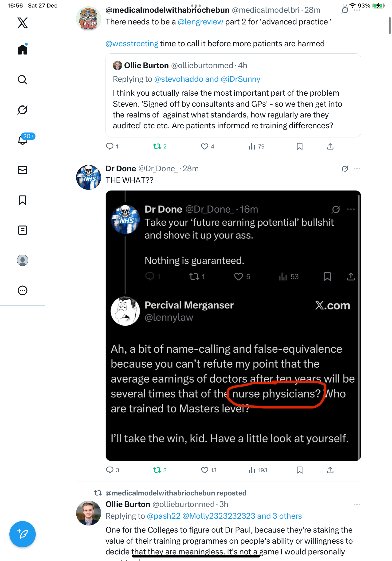Open the profile avatar in sidebar
Viewport: 392px width, 561px height.
(x=23, y=260)
